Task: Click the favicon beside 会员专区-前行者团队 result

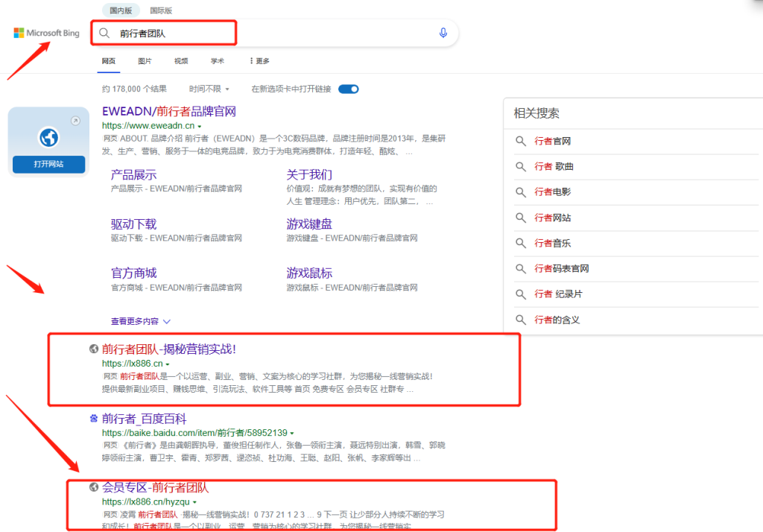Action: [92, 487]
